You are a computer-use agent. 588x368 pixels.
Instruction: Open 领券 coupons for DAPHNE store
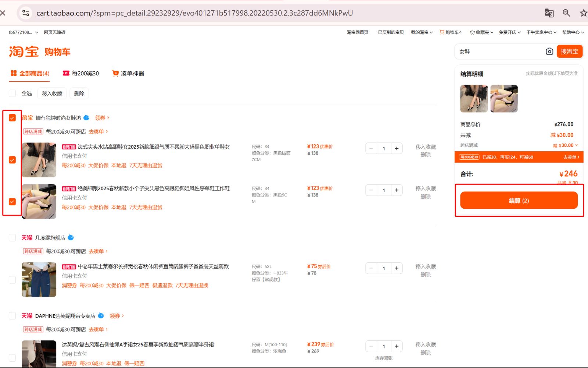point(117,316)
